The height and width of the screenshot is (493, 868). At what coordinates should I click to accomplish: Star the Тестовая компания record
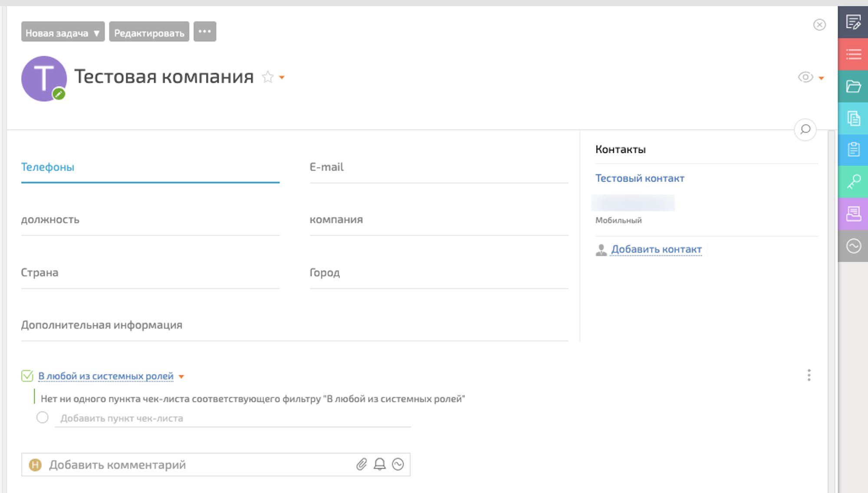click(x=268, y=77)
